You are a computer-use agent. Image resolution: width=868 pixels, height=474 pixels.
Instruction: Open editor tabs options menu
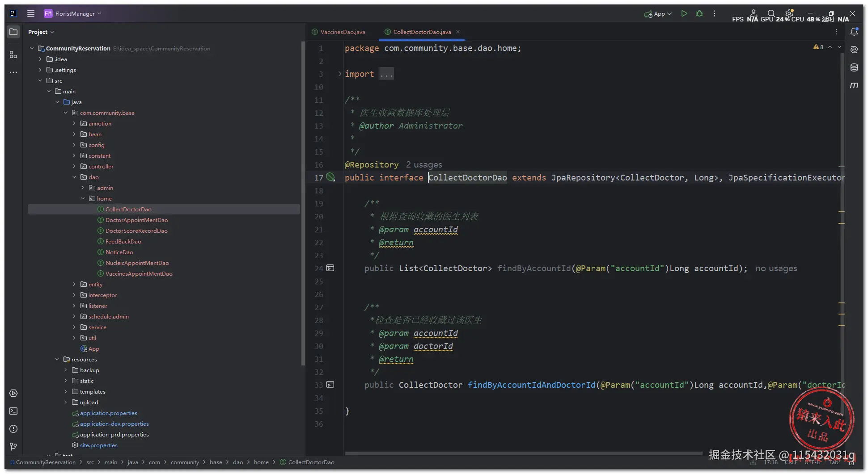pos(836,32)
